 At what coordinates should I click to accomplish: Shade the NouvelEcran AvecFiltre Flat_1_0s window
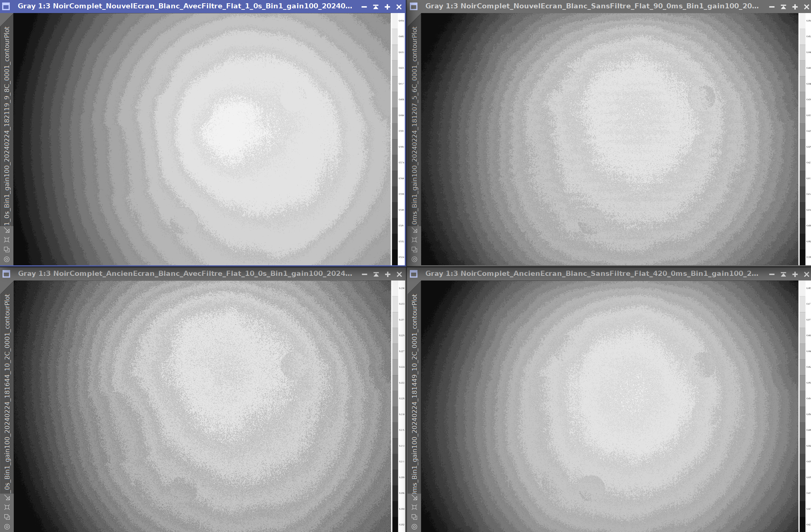376,7
